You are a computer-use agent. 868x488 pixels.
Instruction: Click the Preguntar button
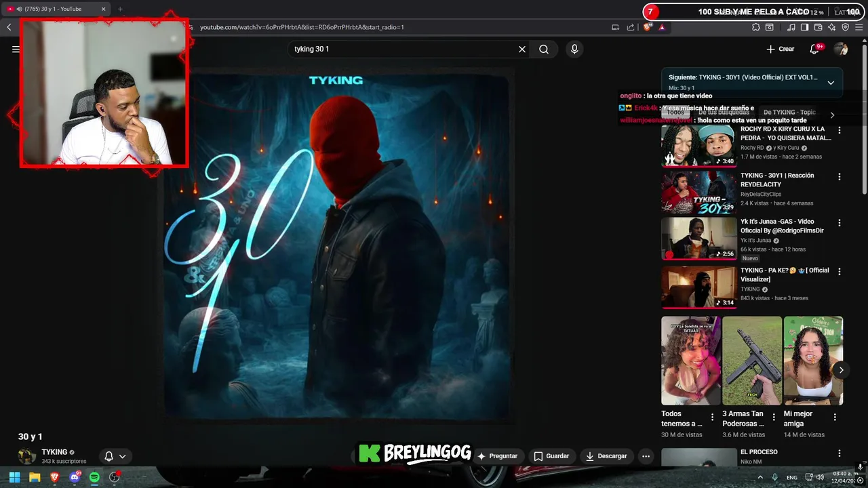[x=498, y=456]
